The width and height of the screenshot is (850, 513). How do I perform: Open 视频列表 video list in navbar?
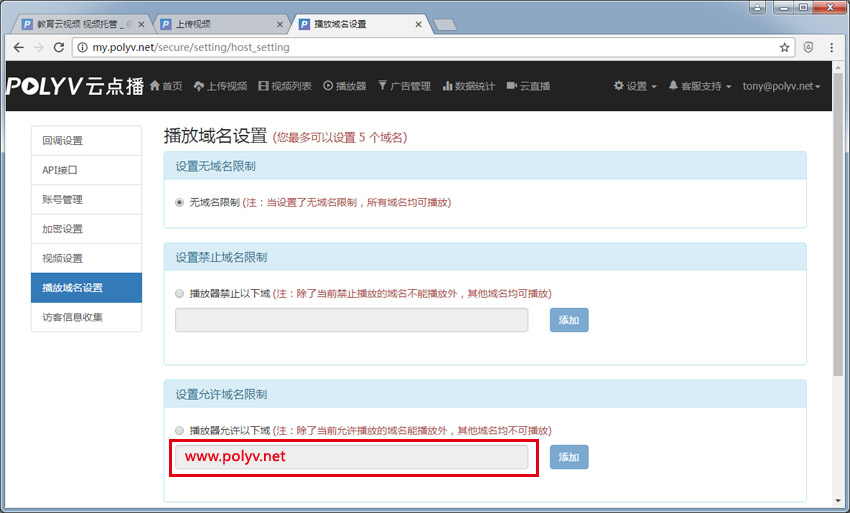pyautogui.click(x=285, y=86)
